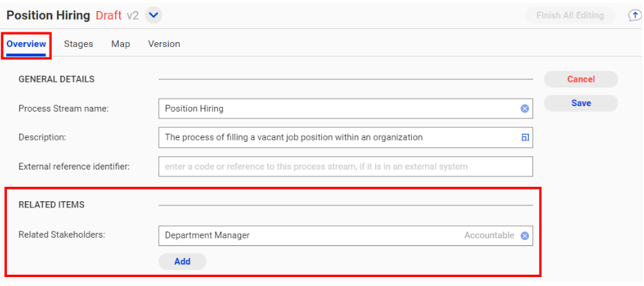Screen dimensions: 644x286
Task: Switch to the Stages tab
Action: pos(79,43)
